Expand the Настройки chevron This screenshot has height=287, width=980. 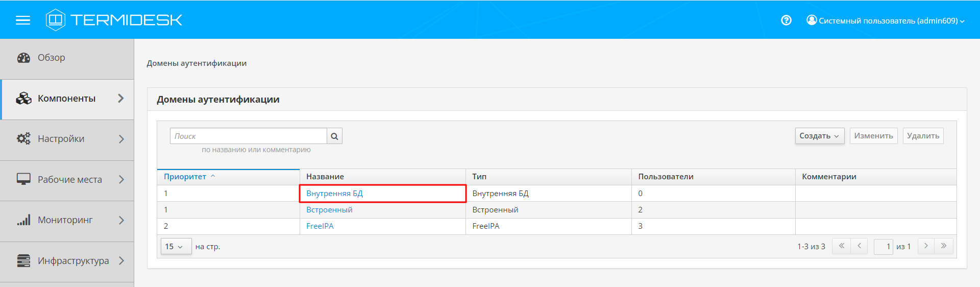click(x=121, y=139)
